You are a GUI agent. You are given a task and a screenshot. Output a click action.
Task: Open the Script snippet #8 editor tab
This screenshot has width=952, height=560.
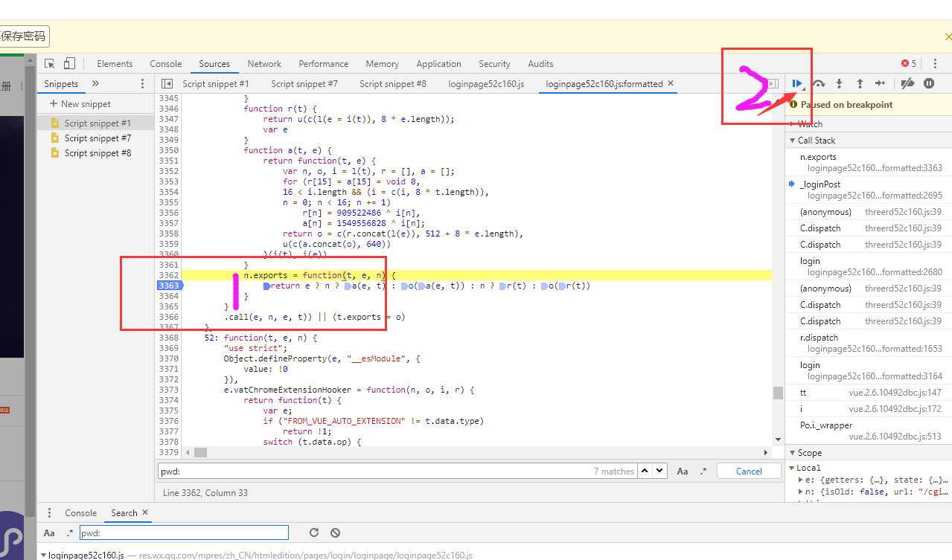click(x=393, y=84)
